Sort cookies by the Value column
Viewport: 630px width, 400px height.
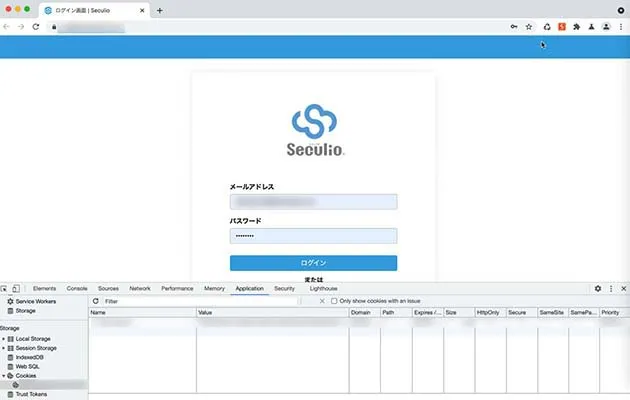coord(272,312)
